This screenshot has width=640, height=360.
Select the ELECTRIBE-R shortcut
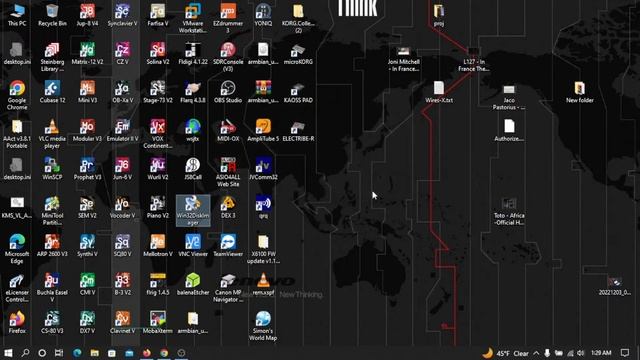point(298,131)
